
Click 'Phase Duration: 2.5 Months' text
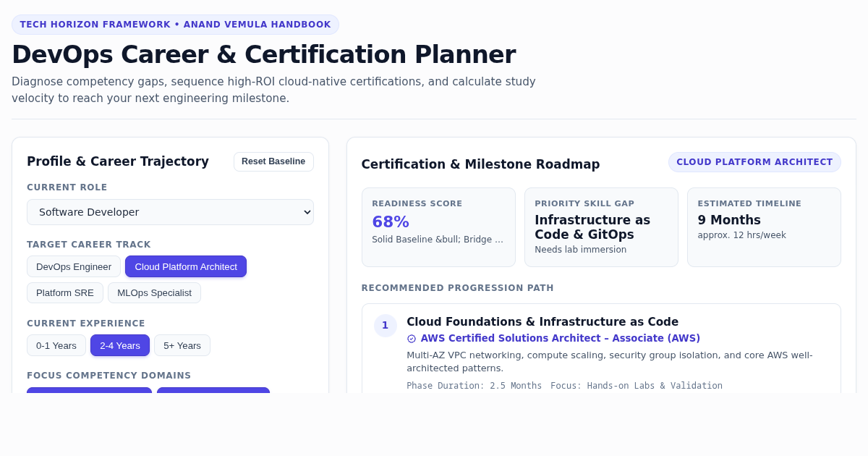[x=474, y=386]
